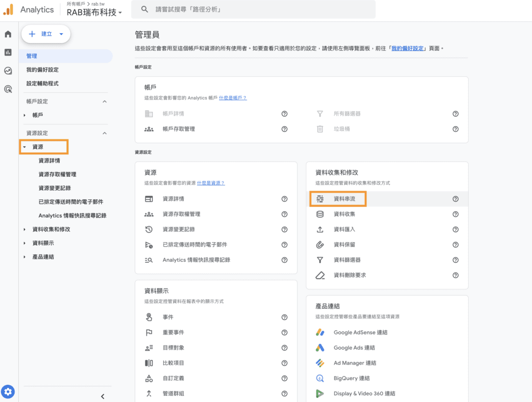Viewport: 532px width, 402px height.
Task: Select 設定輔助程式 in sidebar menu
Action: (x=43, y=83)
